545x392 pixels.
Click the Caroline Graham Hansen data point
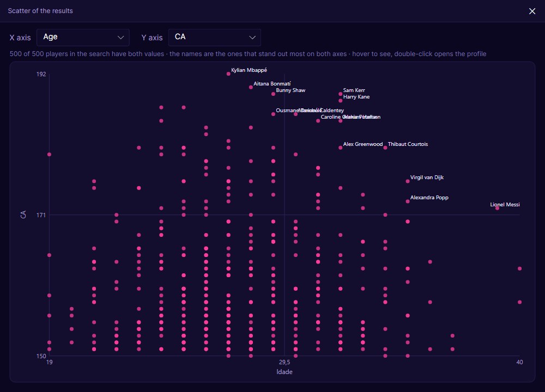click(x=318, y=121)
